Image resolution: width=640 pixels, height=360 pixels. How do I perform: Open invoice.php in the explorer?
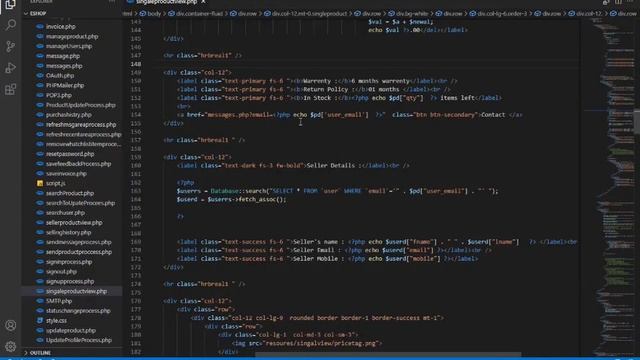tap(60, 27)
